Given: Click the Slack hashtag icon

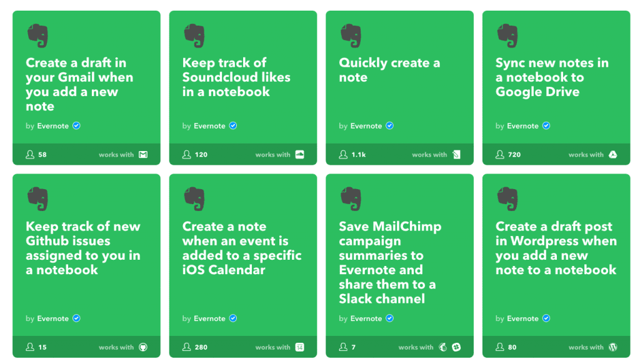Looking at the screenshot, I should (456, 347).
